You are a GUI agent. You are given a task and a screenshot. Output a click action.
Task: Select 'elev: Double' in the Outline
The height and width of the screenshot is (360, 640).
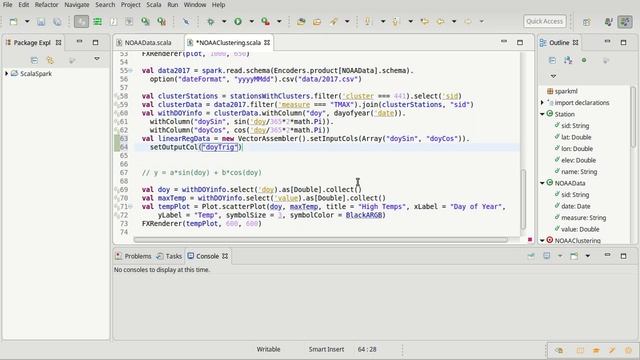pyautogui.click(x=578, y=160)
